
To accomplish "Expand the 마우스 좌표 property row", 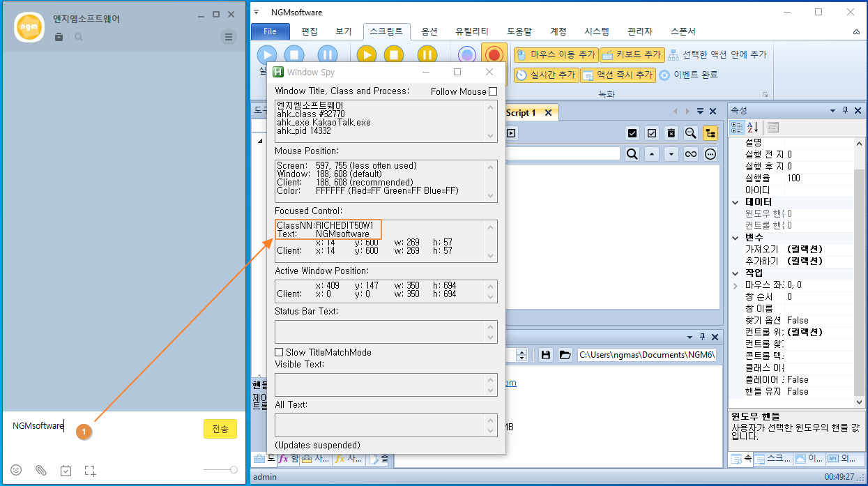I will point(736,285).
